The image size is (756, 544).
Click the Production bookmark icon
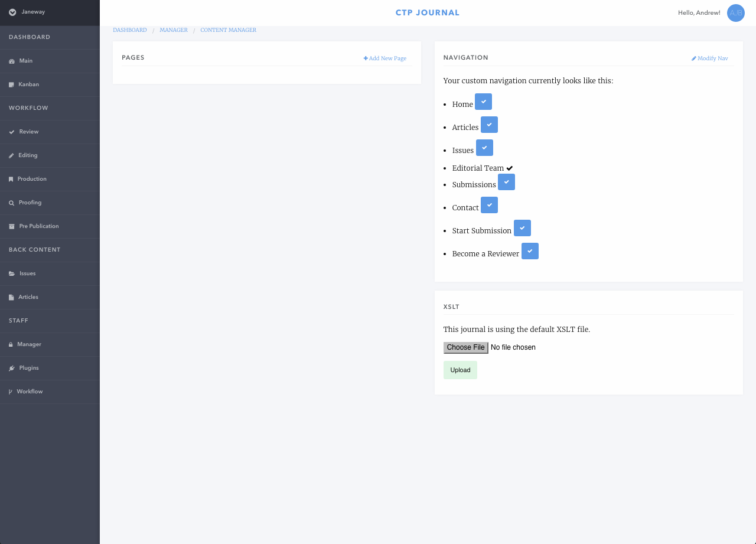pyautogui.click(x=11, y=179)
